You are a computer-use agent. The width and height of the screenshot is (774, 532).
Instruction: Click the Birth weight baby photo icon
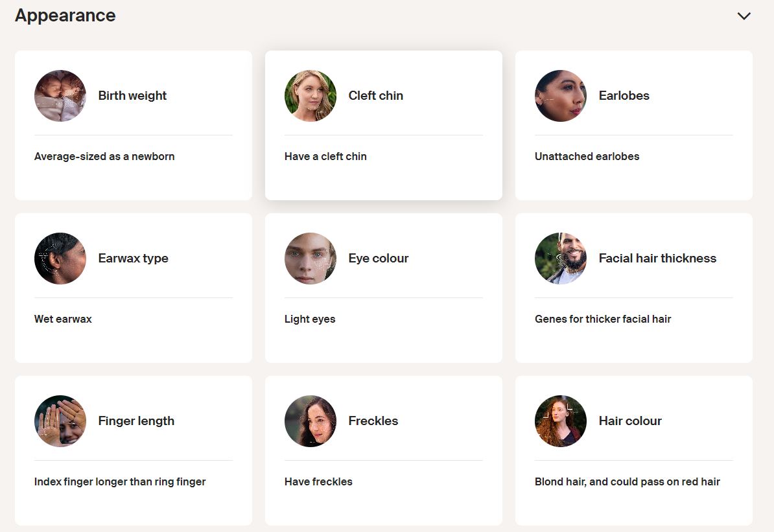click(x=60, y=96)
